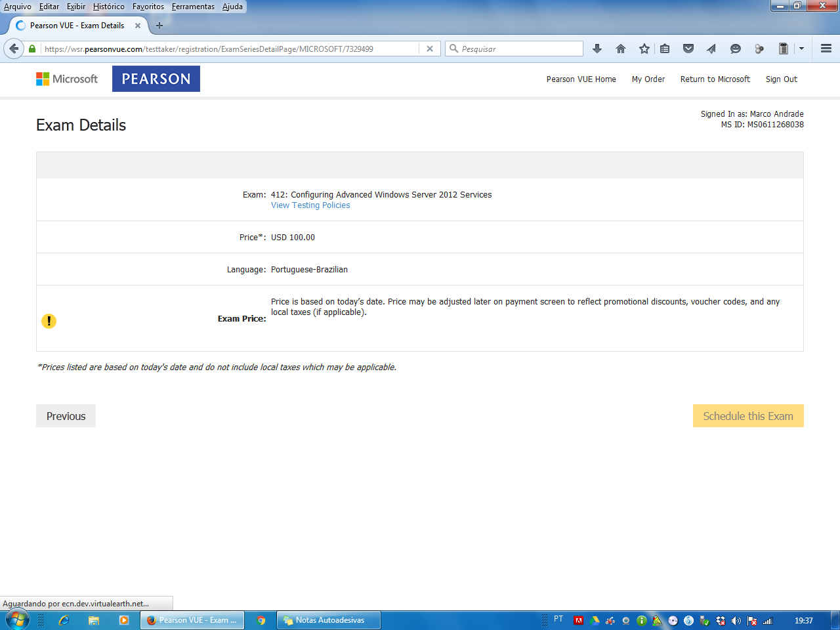Click the Previous button

[66, 416]
